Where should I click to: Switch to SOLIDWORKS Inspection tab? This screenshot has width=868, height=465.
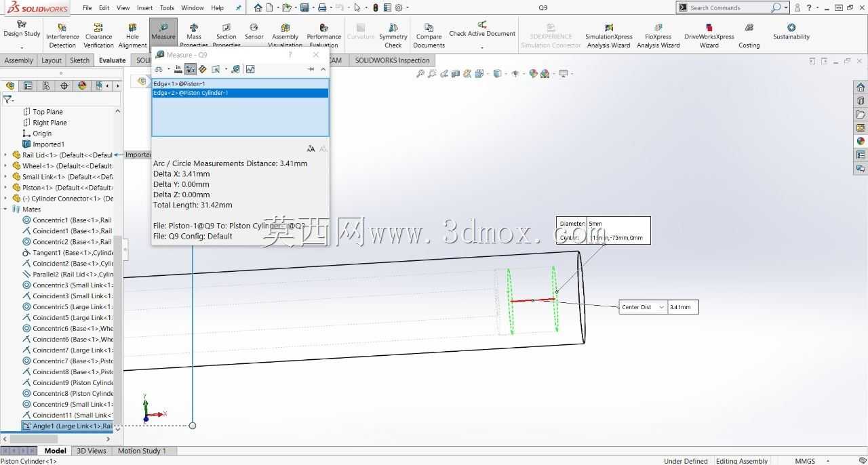(x=393, y=60)
